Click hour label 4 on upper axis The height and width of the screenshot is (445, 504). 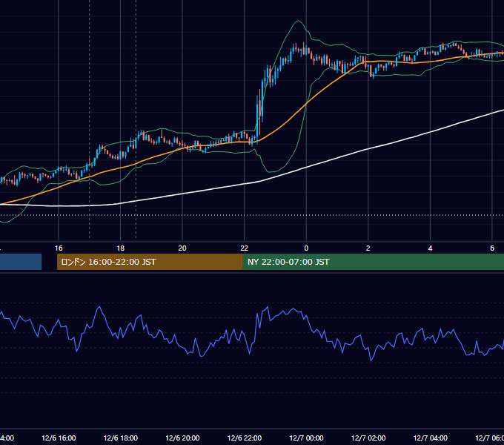click(430, 248)
